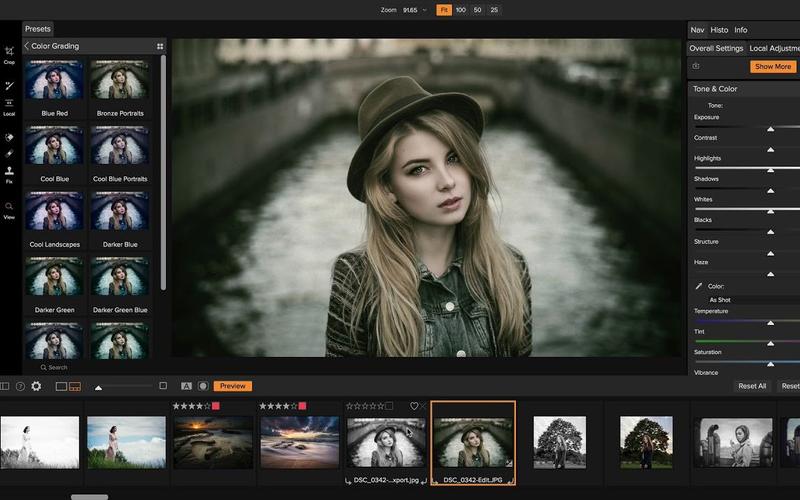Set star rating on DSC_0342 export photo
This screenshot has height=500, width=800.
click(x=365, y=406)
